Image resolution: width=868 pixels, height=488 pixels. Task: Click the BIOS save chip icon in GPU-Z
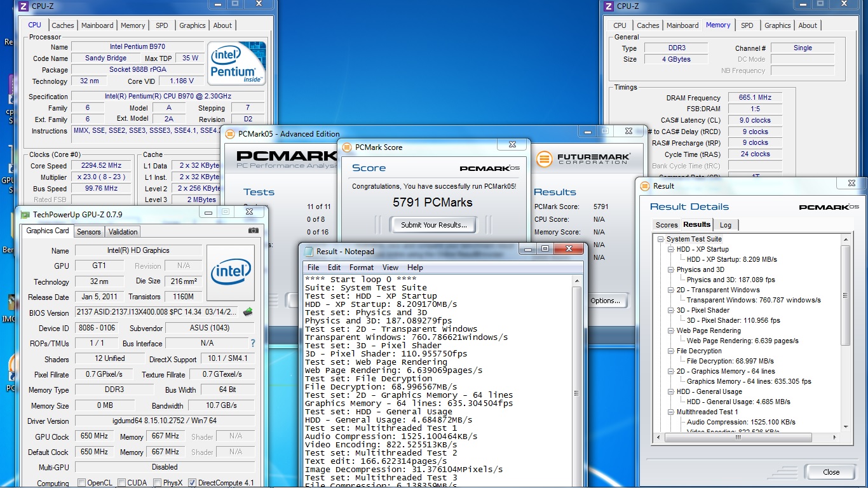pos(248,312)
